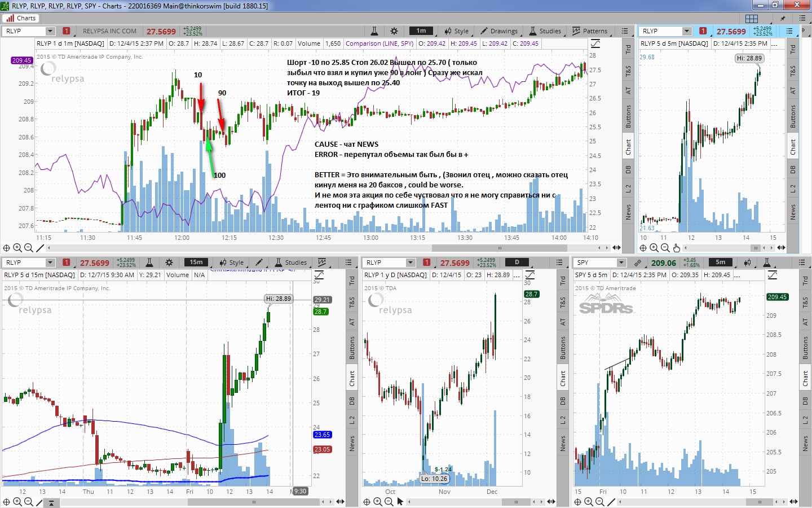Open the Trd side tab of the 1m chart

point(628,49)
